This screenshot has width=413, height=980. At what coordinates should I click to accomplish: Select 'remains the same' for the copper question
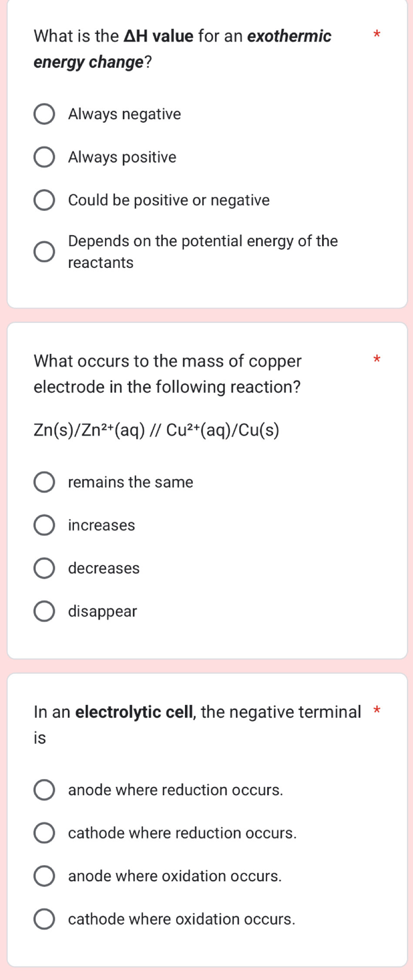point(45,482)
